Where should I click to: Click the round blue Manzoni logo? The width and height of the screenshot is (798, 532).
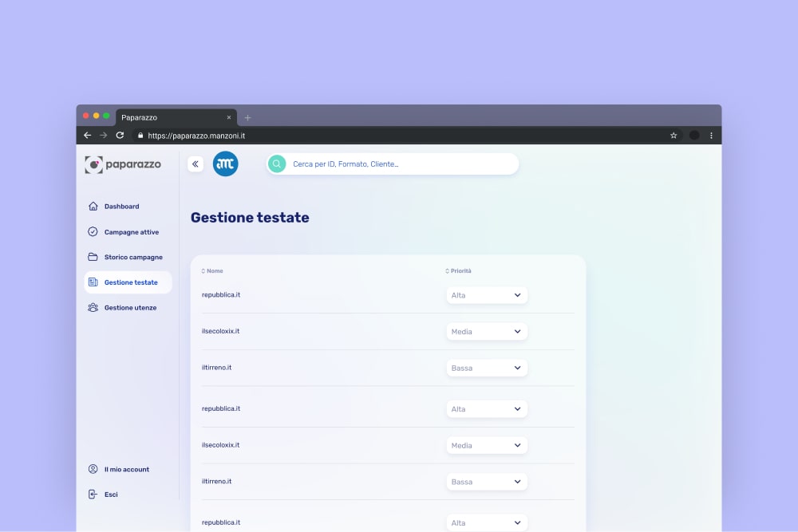(226, 164)
